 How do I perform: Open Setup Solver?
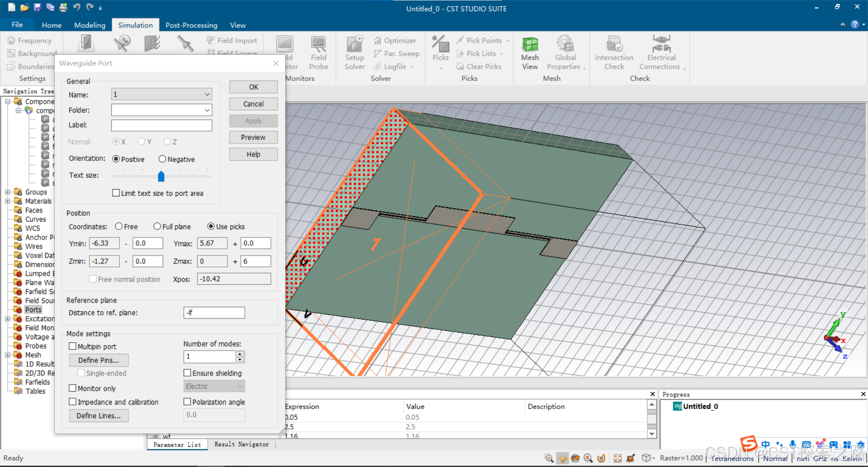pyautogui.click(x=354, y=53)
